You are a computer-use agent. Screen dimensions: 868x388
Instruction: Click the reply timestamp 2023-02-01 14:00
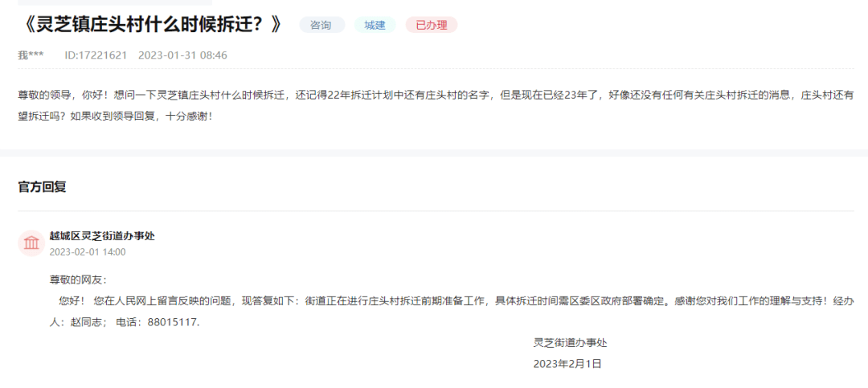pos(88,252)
